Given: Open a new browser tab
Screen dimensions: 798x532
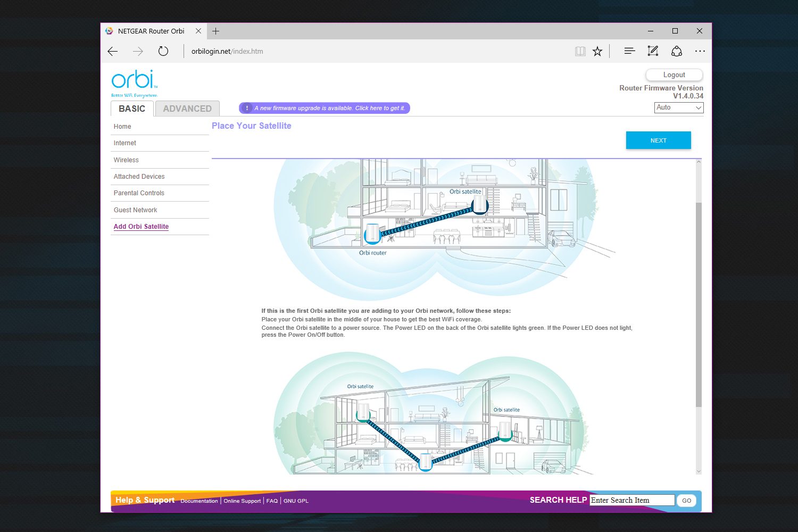Looking at the screenshot, I should [215, 31].
